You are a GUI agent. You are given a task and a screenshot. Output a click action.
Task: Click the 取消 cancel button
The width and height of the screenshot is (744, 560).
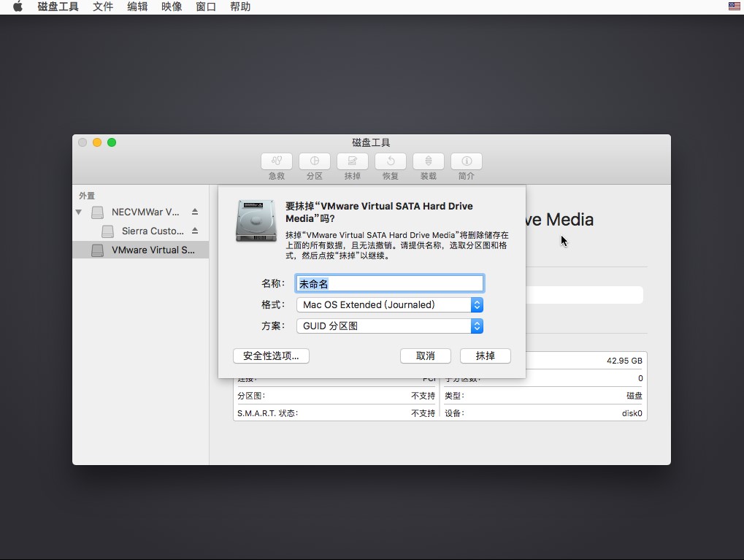(425, 356)
